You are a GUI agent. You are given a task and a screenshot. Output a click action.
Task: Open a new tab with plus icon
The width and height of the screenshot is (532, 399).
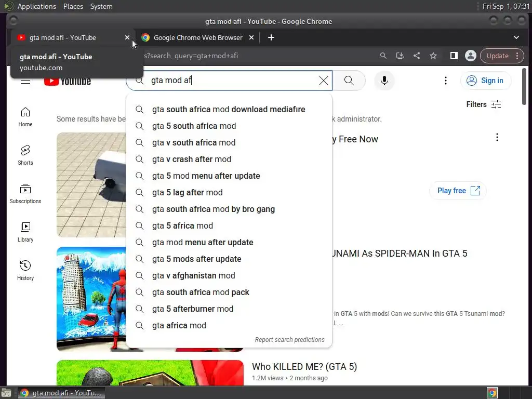tap(271, 37)
